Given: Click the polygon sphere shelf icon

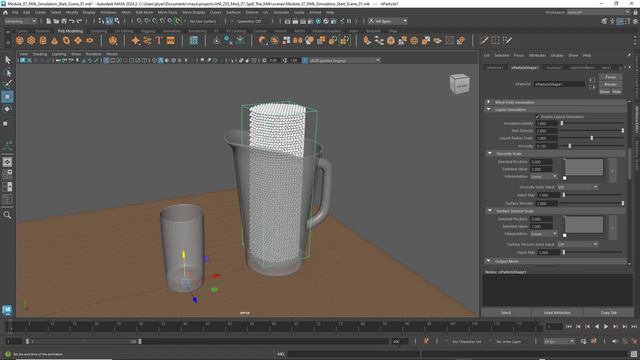Looking at the screenshot, I should (x=20, y=40).
